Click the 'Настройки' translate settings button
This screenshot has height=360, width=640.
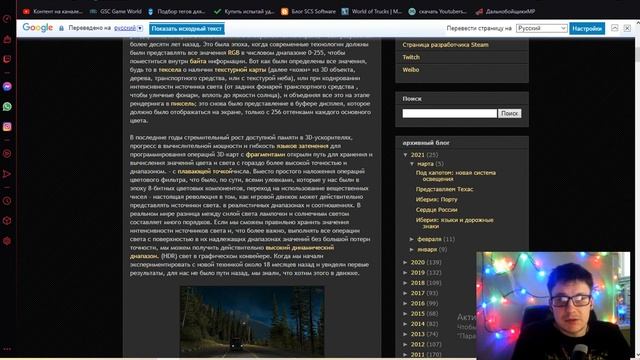pyautogui.click(x=587, y=29)
